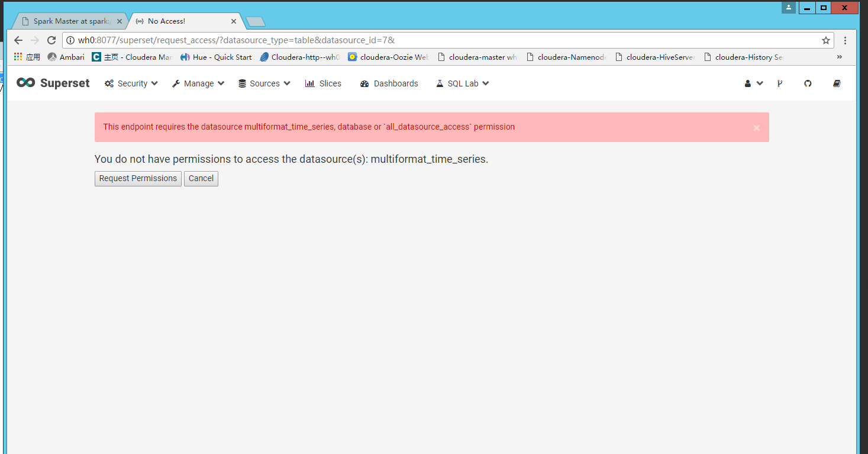Click the SQL Lab flask icon

440,83
